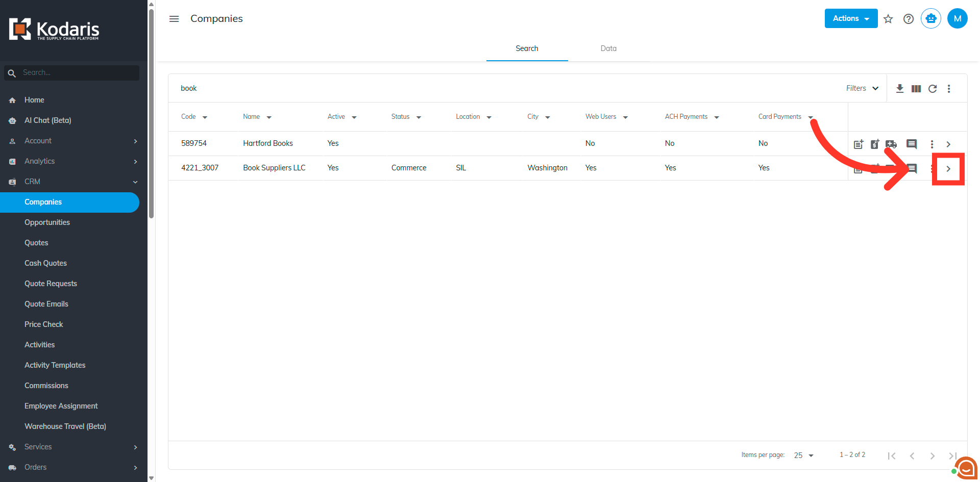Screen dimensions: 980x482
Task: Open Employee Assignment in sidebar
Action: click(61, 406)
